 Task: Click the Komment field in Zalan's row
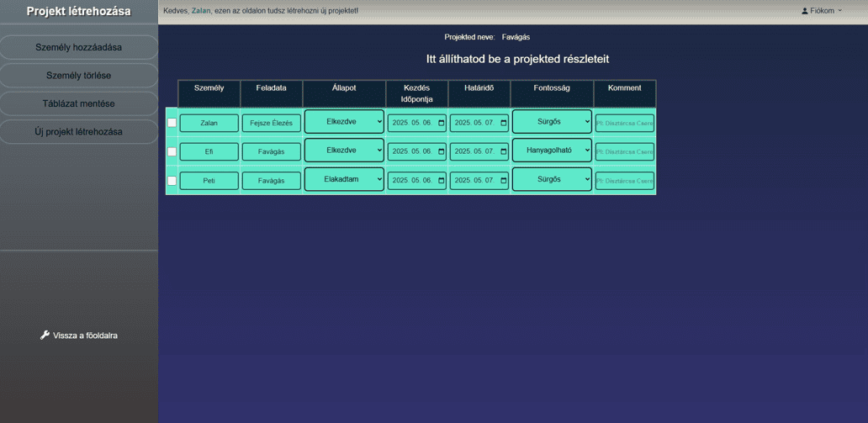(624, 123)
